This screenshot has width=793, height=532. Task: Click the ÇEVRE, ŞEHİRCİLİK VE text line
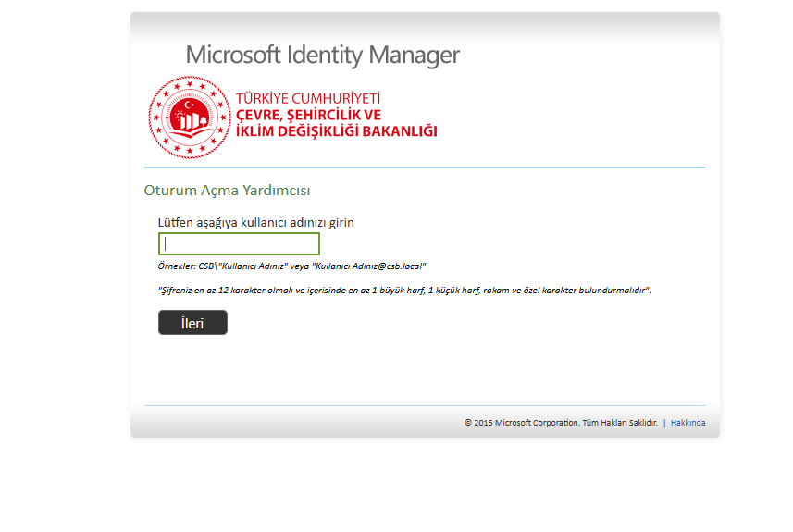[308, 114]
